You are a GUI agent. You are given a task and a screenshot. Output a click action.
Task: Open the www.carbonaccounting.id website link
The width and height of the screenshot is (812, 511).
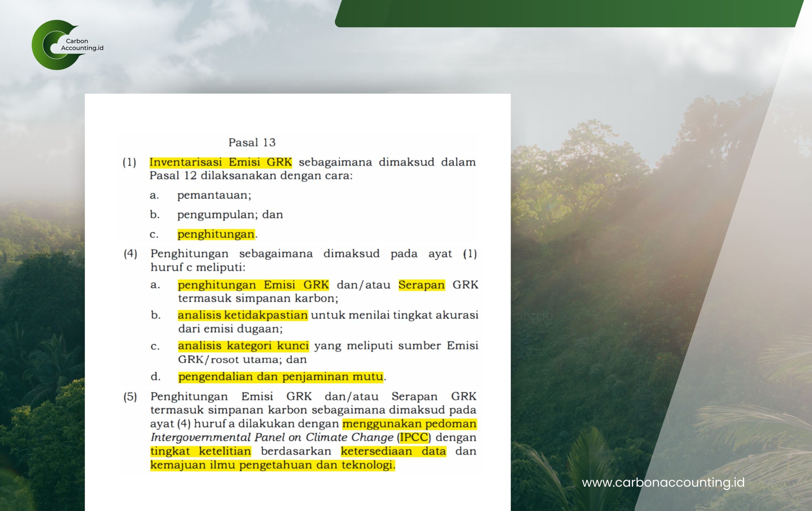663,482
